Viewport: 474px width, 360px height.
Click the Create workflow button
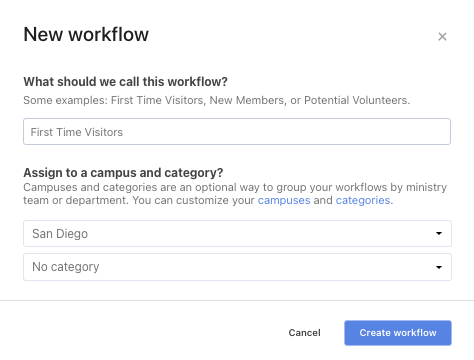tap(398, 333)
